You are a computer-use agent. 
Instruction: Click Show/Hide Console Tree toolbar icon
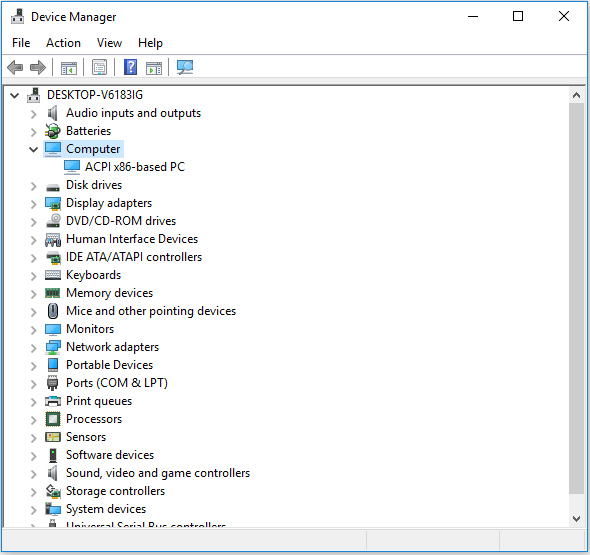coord(69,68)
